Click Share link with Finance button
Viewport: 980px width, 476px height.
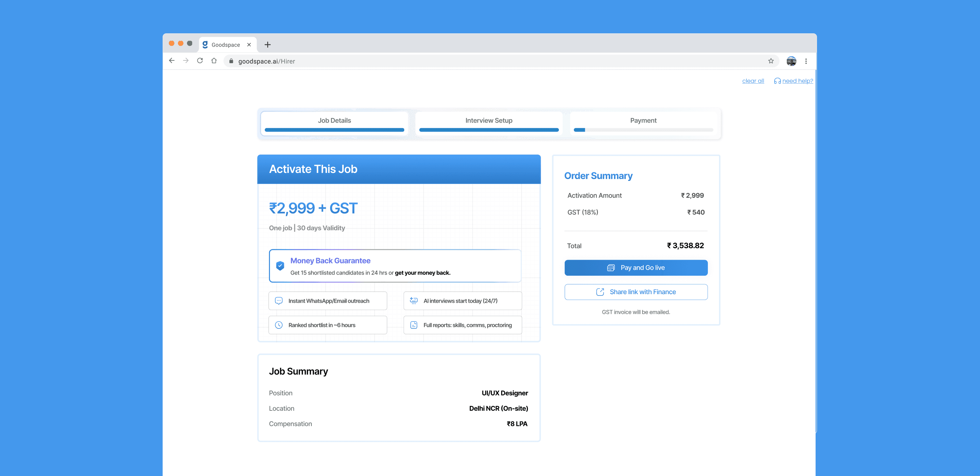tap(636, 292)
